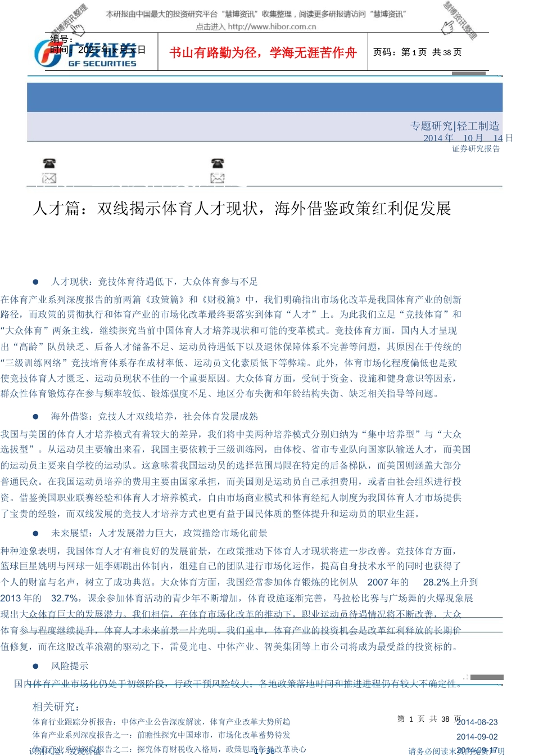Click the GF Securities logo
This screenshot has height=756, width=534.
(85, 54)
